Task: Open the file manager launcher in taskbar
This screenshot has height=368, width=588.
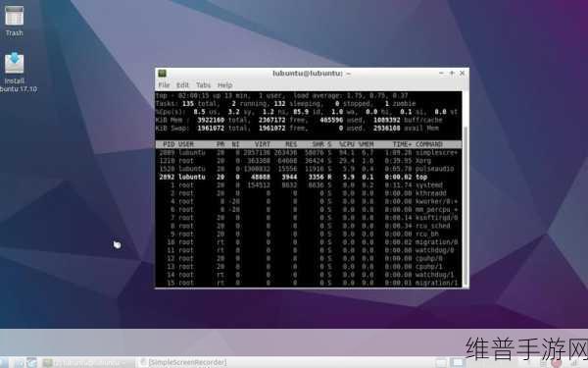Action: pyautogui.click(x=19, y=363)
